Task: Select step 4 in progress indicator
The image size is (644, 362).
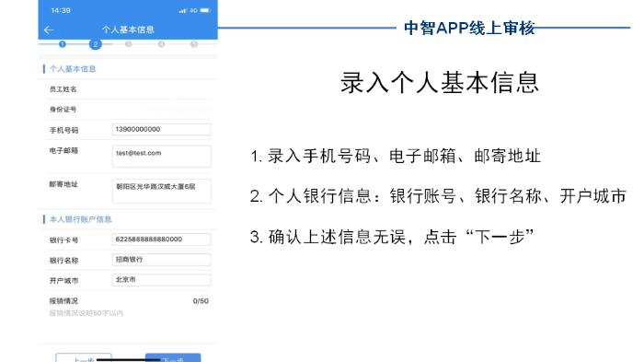Action: click(x=161, y=44)
